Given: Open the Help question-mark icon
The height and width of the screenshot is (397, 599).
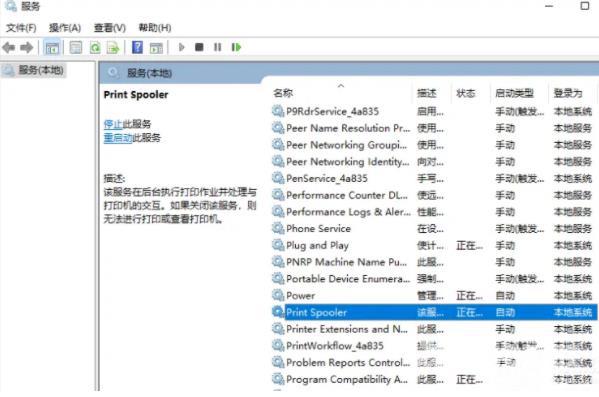Looking at the screenshot, I should 137,47.
